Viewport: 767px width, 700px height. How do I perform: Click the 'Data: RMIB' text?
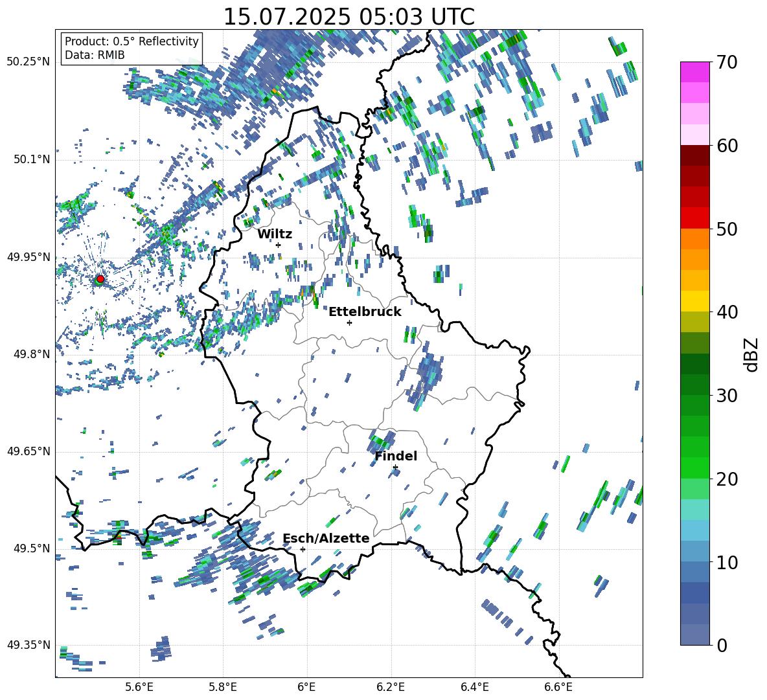(95, 55)
